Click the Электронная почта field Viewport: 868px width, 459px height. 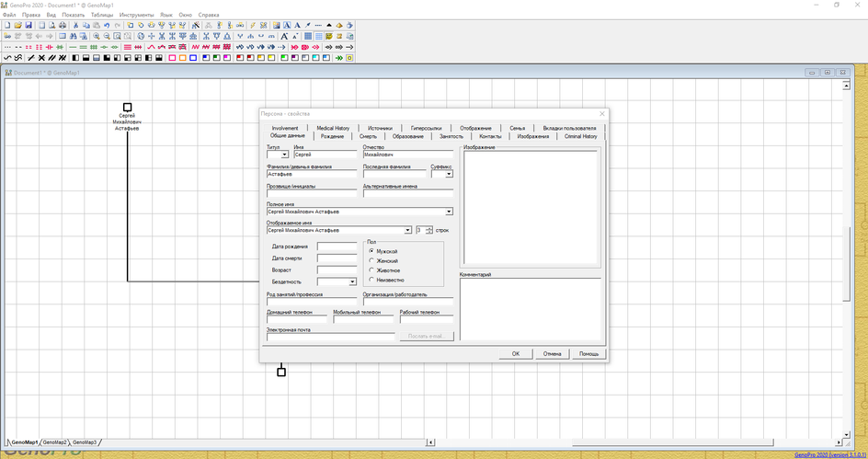tap(330, 338)
